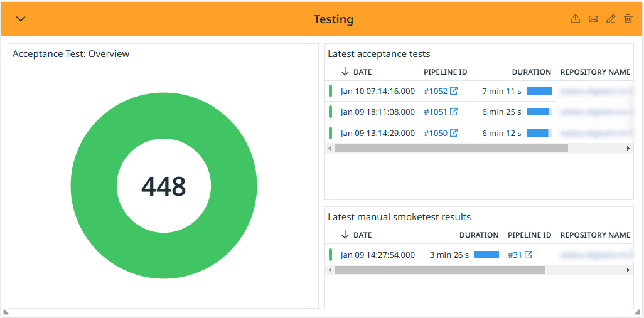Delete the Testing section via trash icon
Viewport: 644px width, 318px height.
point(628,19)
